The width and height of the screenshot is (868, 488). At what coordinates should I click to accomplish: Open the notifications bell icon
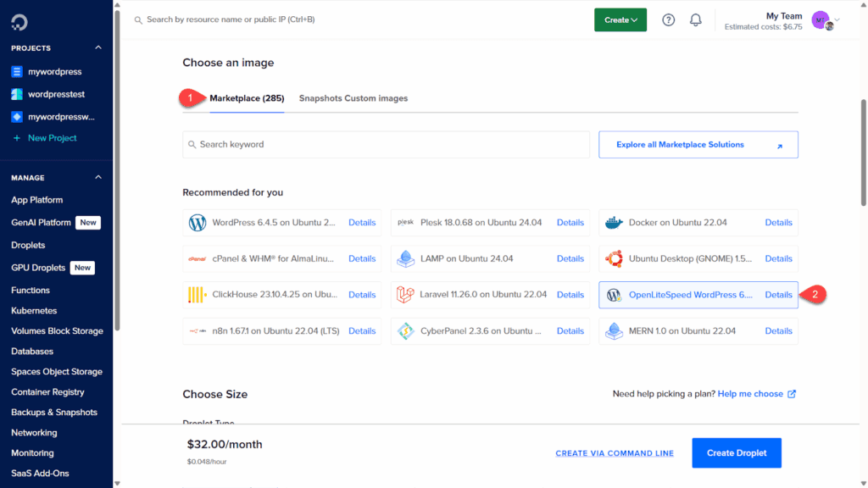[696, 20]
